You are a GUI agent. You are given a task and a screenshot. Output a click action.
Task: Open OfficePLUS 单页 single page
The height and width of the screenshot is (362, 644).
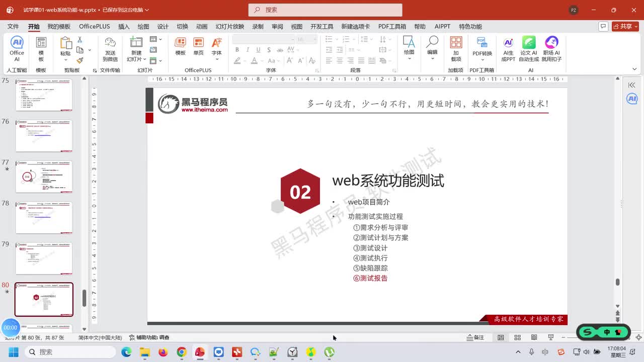tap(198, 46)
